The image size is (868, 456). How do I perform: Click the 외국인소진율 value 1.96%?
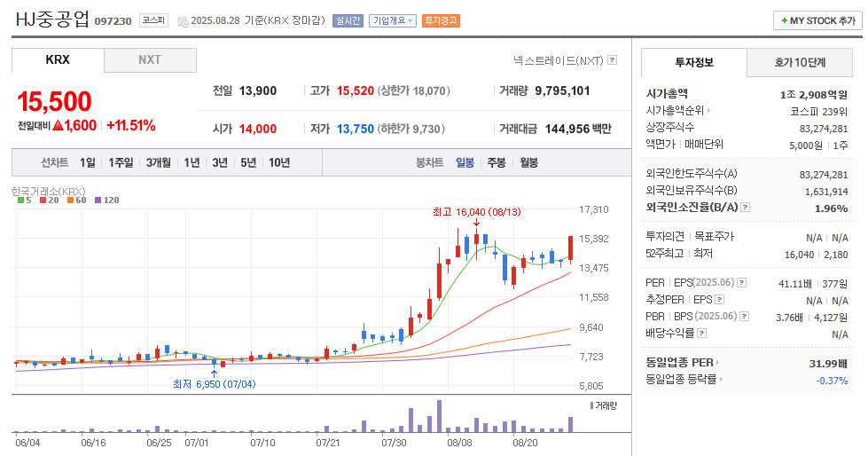click(832, 208)
